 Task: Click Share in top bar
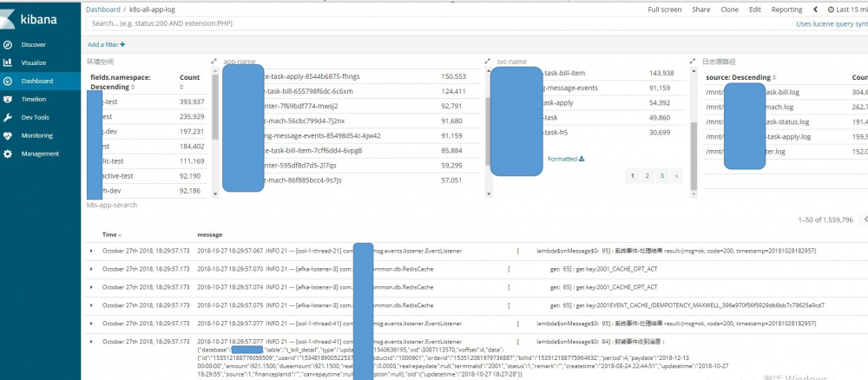click(700, 10)
